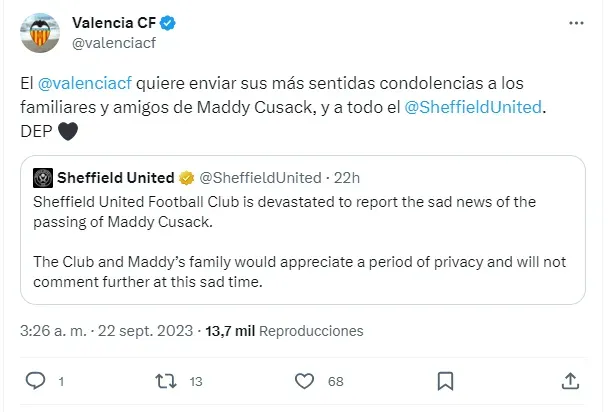Image resolution: width=610 pixels, height=412 pixels.
Task: Open the @SheffieldUnited mention in tweet text
Action: pyautogui.click(x=473, y=107)
